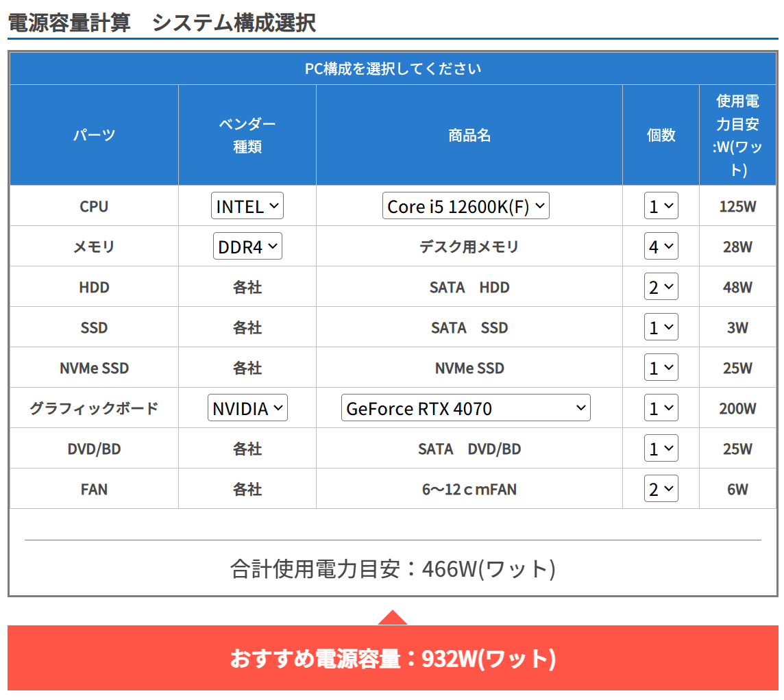Image resolution: width=784 pixels, height=700 pixels.
Task: Open the NVIDIA graphics vendor dropdown
Action: pos(247,408)
